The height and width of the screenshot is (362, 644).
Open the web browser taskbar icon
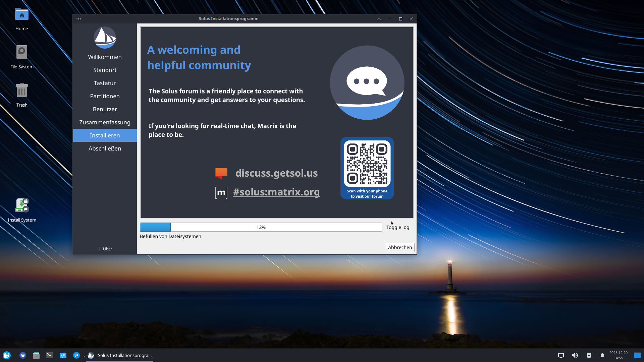pyautogui.click(x=23, y=355)
